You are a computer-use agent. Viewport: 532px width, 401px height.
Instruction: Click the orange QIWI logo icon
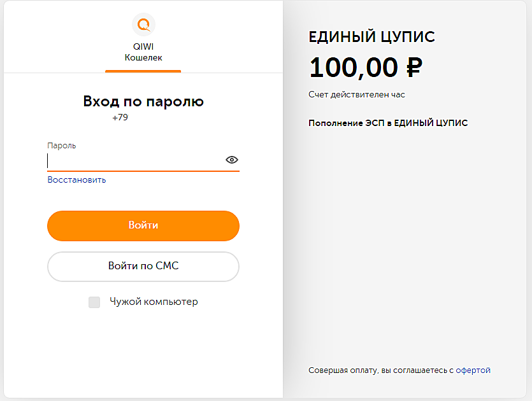click(x=143, y=24)
